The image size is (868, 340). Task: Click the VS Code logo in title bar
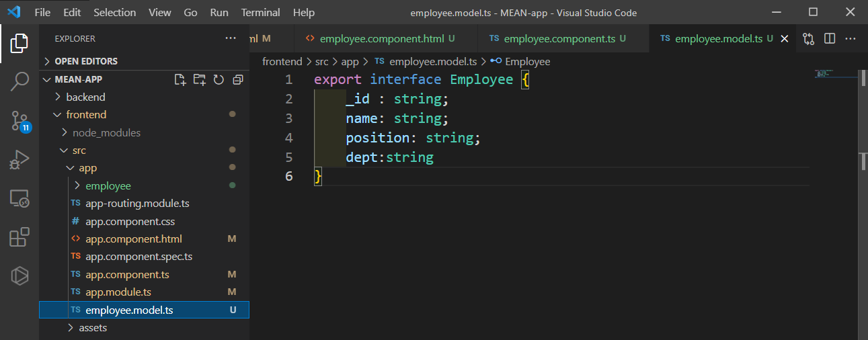coord(14,12)
